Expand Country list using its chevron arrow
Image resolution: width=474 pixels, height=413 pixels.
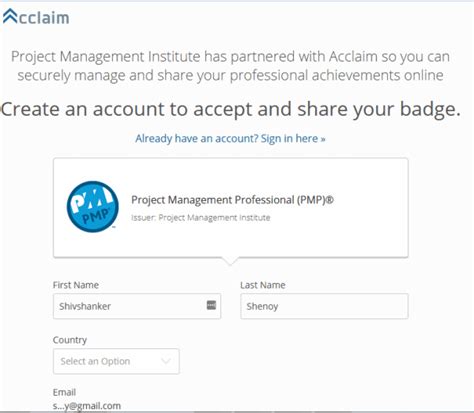pos(166,361)
